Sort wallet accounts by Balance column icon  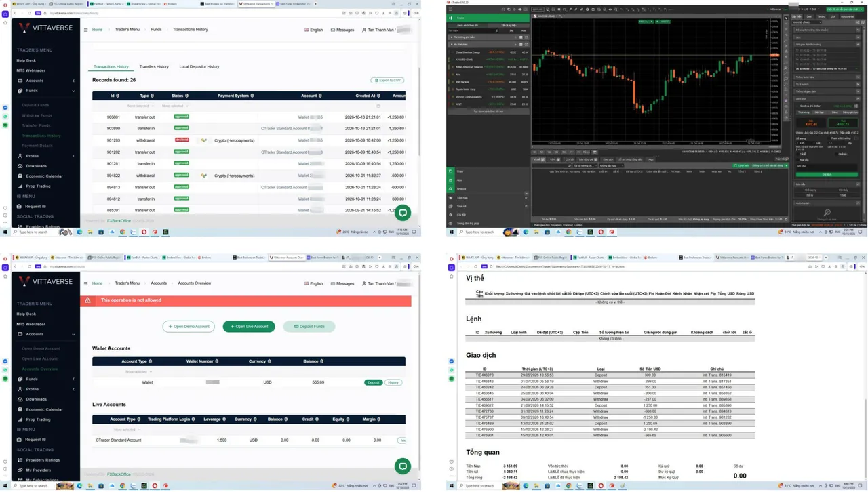pos(321,361)
